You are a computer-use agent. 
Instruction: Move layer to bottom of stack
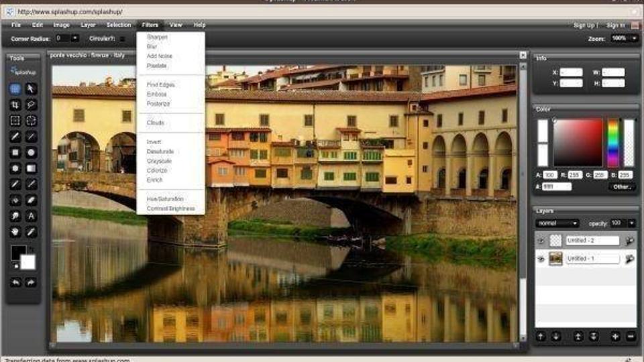tap(594, 337)
